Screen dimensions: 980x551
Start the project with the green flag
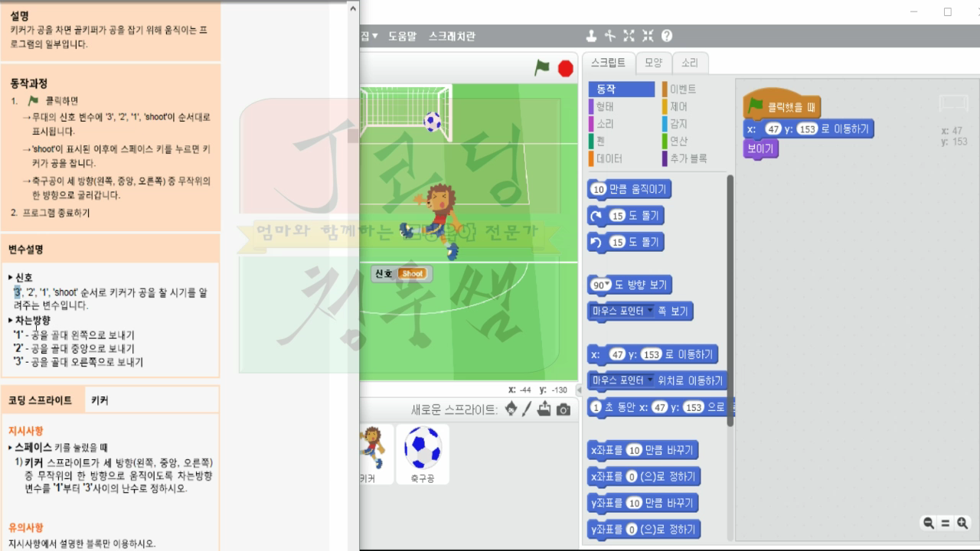[542, 68]
